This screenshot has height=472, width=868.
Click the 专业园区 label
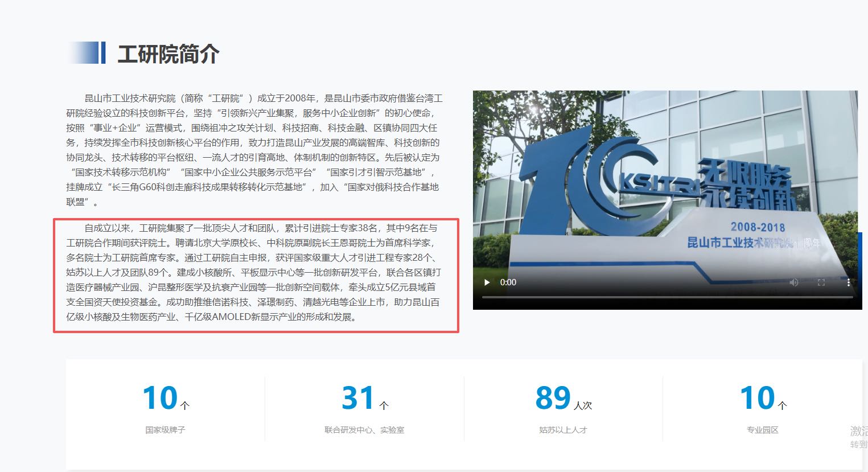pyautogui.click(x=762, y=430)
